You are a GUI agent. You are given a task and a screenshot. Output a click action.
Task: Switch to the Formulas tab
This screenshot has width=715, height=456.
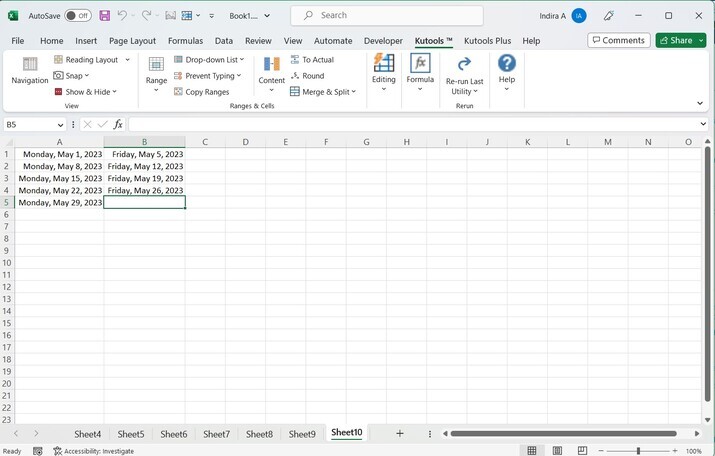click(185, 41)
